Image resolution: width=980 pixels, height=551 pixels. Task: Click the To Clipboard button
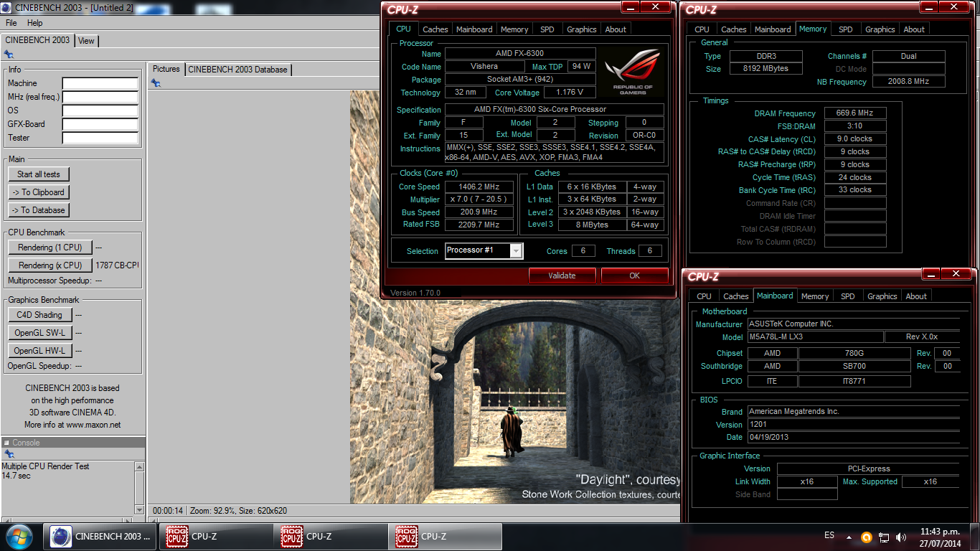coord(39,192)
